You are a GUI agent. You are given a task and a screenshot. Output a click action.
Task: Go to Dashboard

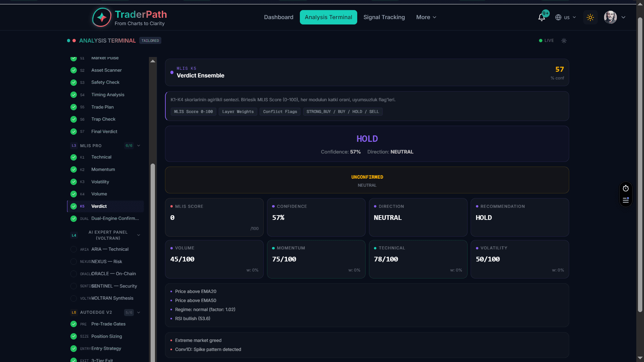[278, 17]
